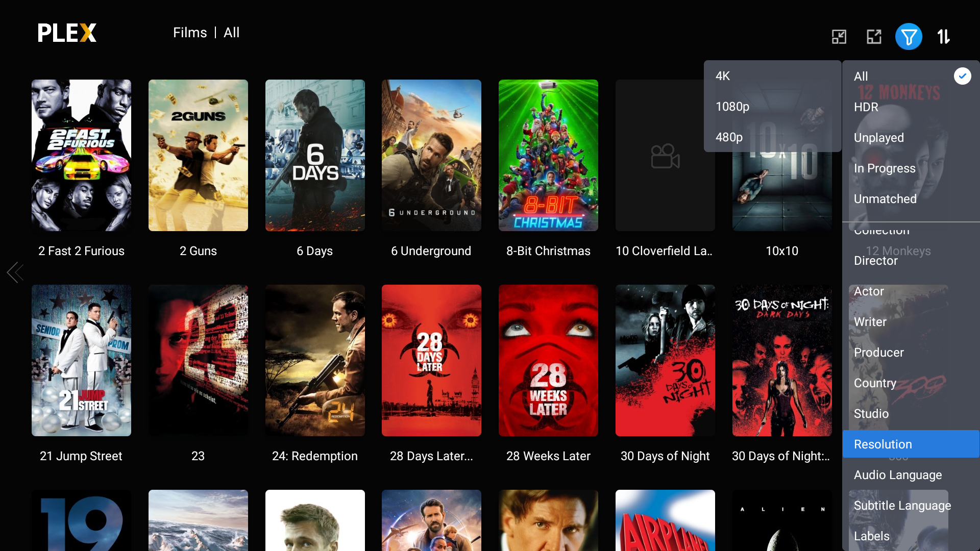Viewport: 980px width, 551px height.
Task: Expand the Audio Language filter
Action: 911,475
